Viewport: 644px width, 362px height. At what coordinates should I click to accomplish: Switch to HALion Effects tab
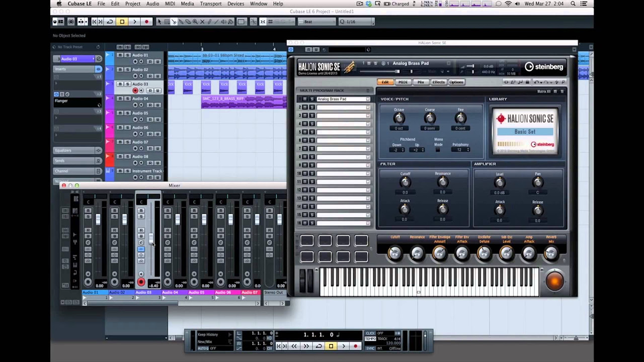[438, 82]
